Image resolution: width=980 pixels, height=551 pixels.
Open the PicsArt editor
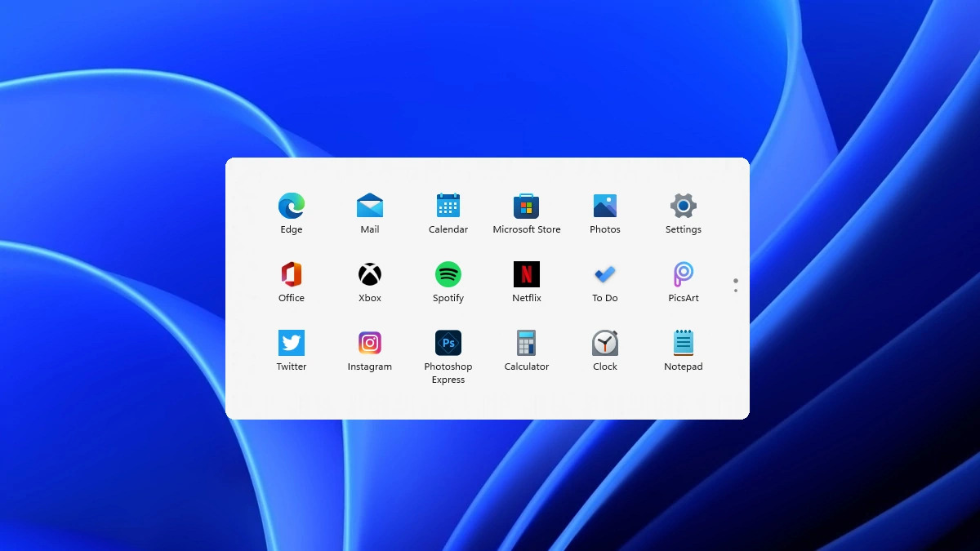pyautogui.click(x=683, y=275)
